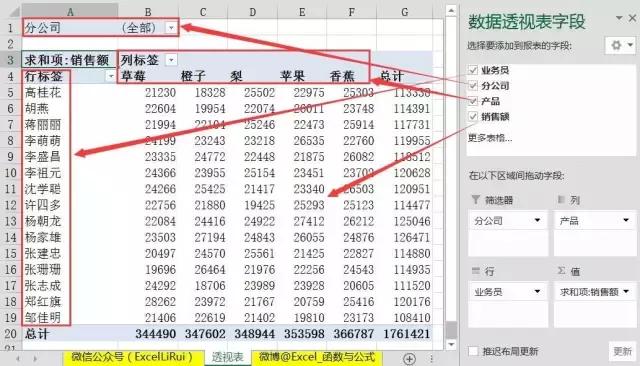Switch to the 微博@Excel_函数与公式 sheet tab
This screenshot has height=366, width=640.
pos(317,357)
